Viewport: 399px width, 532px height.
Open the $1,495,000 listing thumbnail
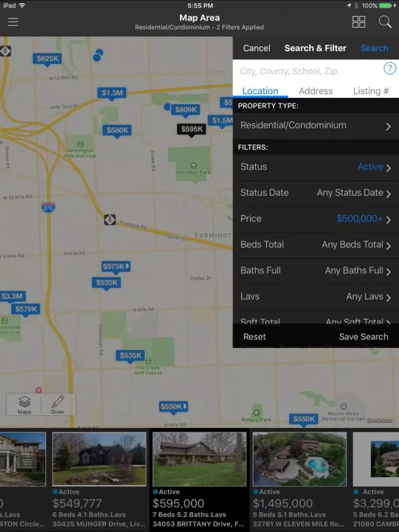click(300, 459)
